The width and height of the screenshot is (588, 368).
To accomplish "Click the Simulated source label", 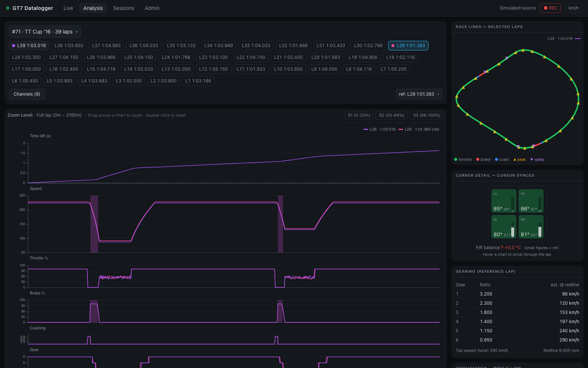I will [x=518, y=8].
